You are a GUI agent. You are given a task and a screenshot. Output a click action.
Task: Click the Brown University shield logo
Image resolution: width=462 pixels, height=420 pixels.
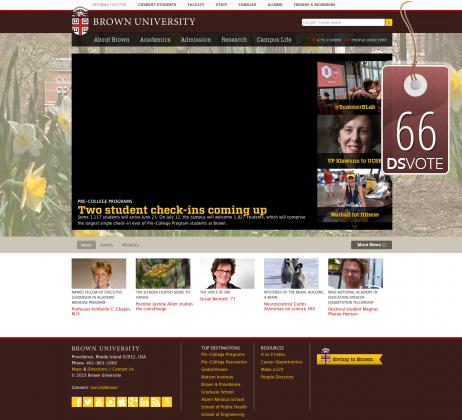(x=80, y=21)
